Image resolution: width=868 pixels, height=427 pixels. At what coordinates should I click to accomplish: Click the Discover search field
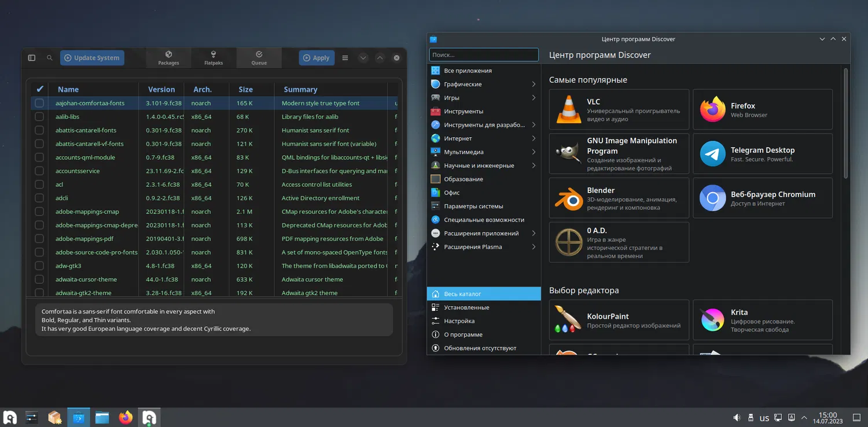click(x=484, y=55)
